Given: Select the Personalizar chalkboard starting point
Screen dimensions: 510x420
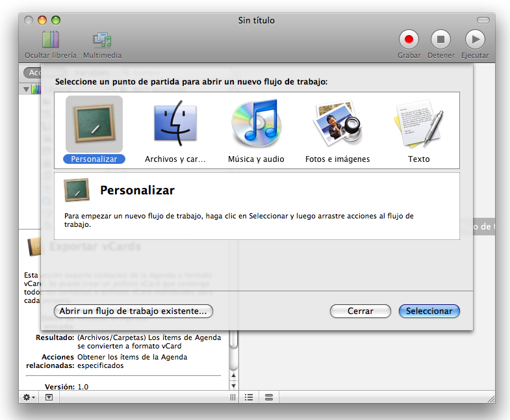Looking at the screenshot, I should [94, 124].
